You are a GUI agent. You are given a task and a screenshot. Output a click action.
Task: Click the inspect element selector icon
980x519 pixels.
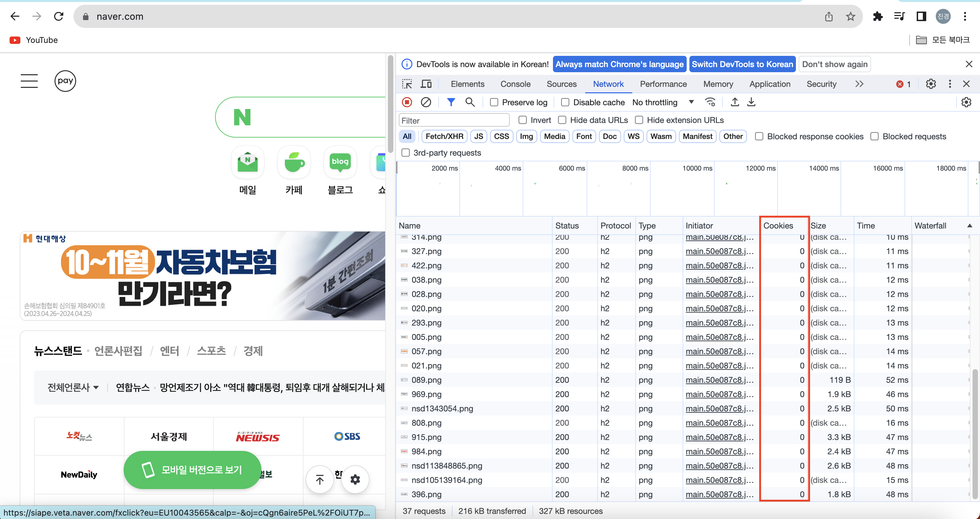point(407,84)
